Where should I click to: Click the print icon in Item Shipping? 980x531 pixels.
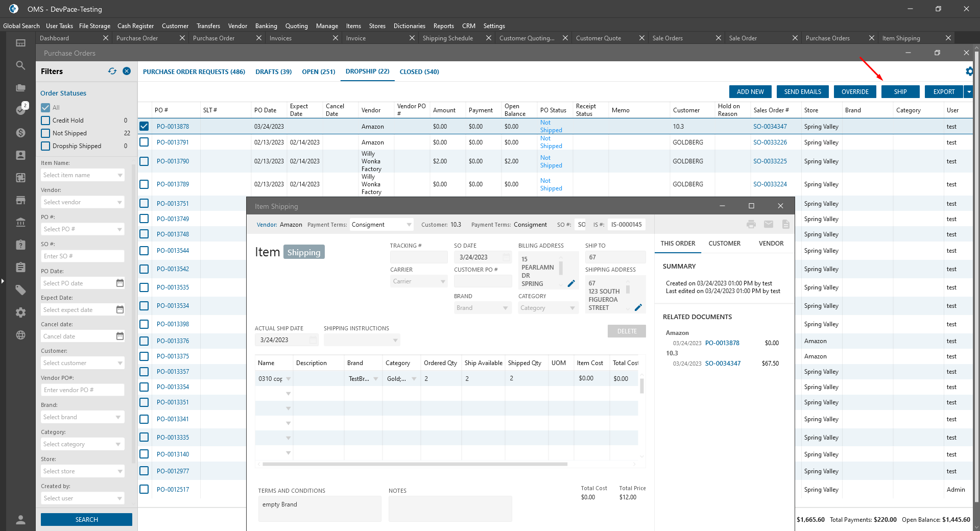(x=751, y=224)
